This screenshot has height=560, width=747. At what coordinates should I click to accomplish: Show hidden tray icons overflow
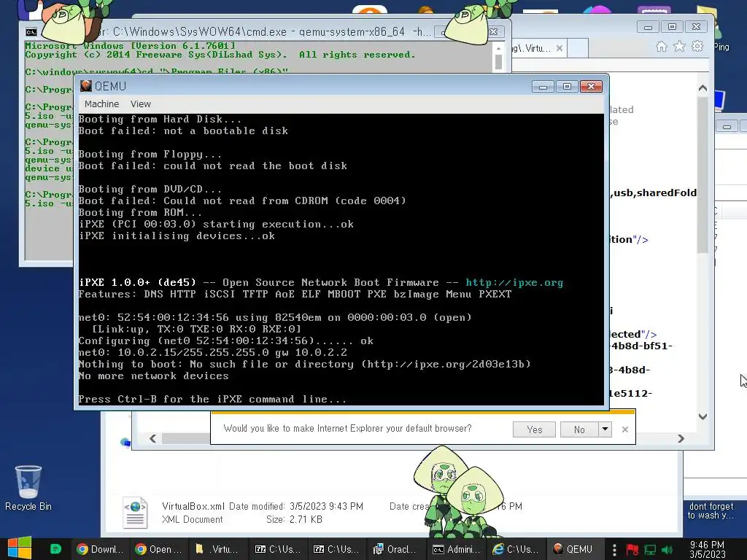(614, 550)
